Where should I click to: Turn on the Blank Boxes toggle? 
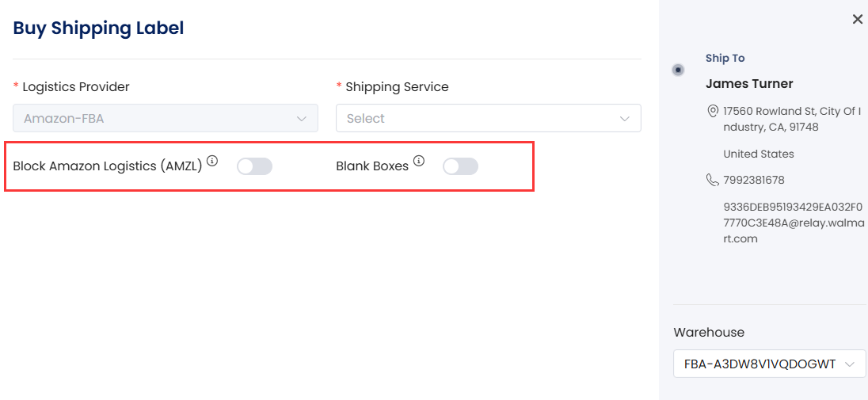[461, 166]
